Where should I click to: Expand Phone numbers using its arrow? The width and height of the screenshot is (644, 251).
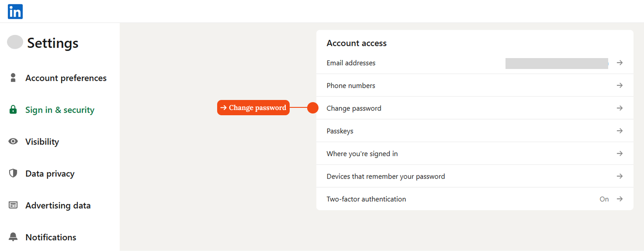pyautogui.click(x=620, y=86)
